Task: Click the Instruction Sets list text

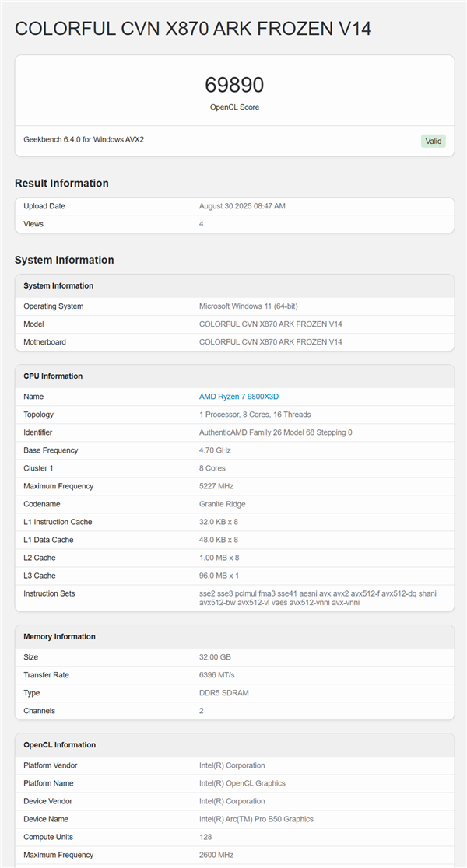Action: (318, 598)
